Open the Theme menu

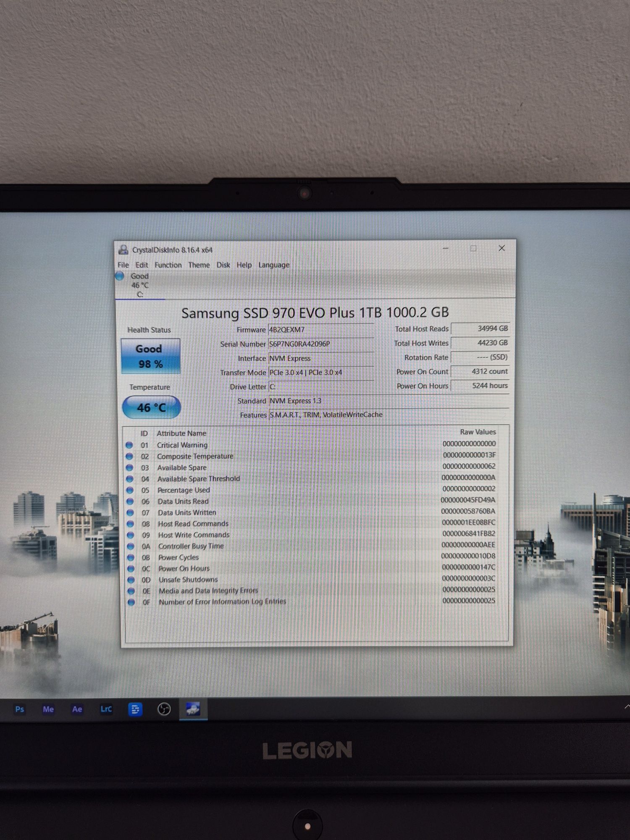[x=199, y=265]
